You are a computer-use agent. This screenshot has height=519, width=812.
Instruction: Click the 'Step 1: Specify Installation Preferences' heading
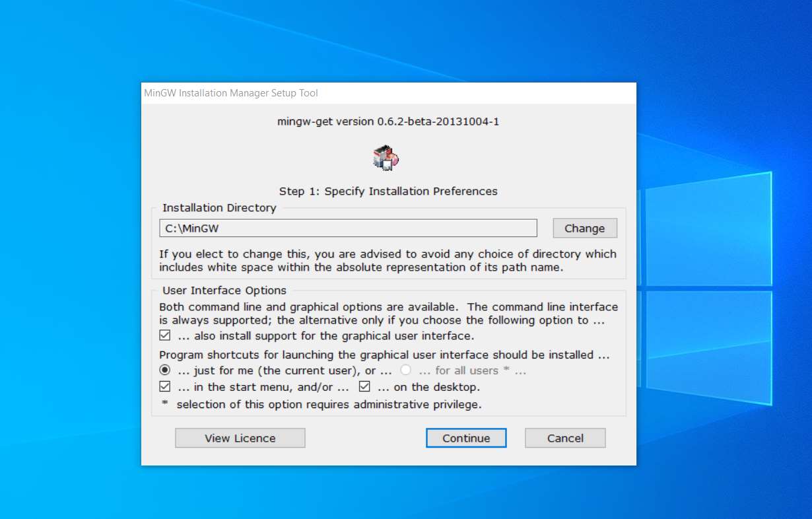click(388, 191)
